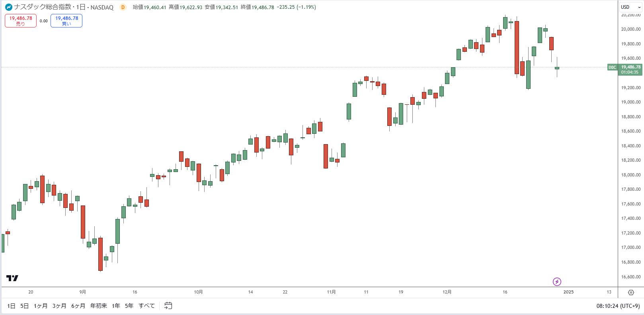Select the 3ヶ月 time range
The width and height of the screenshot is (644, 315).
click(59, 306)
